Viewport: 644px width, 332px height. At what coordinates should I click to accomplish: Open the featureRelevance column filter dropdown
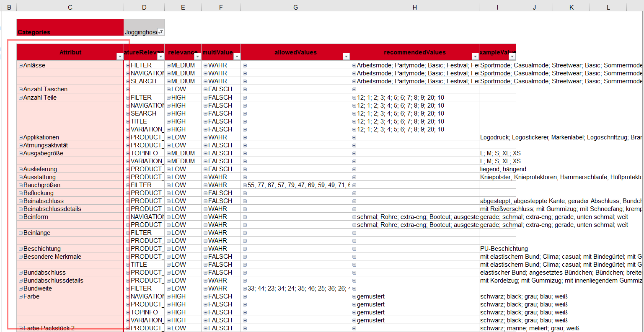(x=160, y=57)
